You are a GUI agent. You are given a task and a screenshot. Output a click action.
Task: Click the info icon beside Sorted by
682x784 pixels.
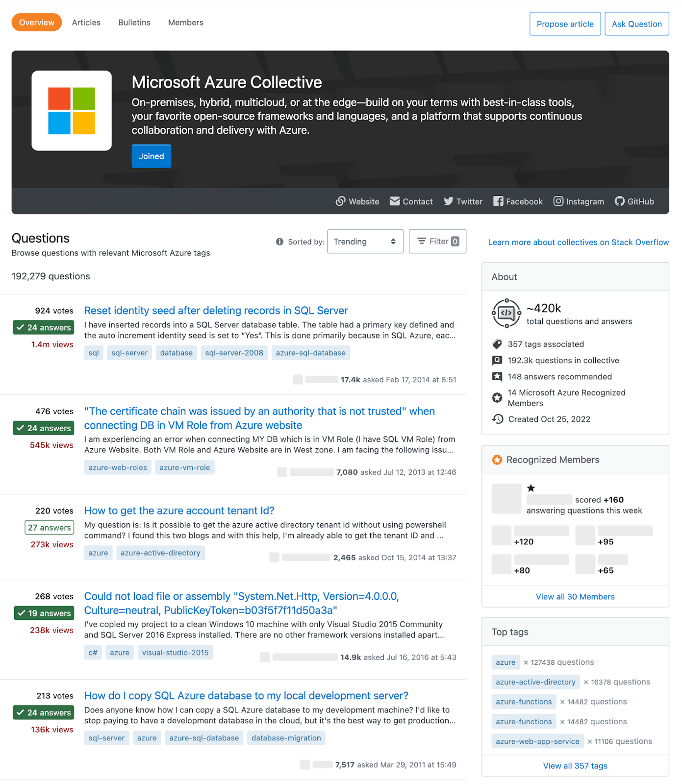tap(279, 242)
